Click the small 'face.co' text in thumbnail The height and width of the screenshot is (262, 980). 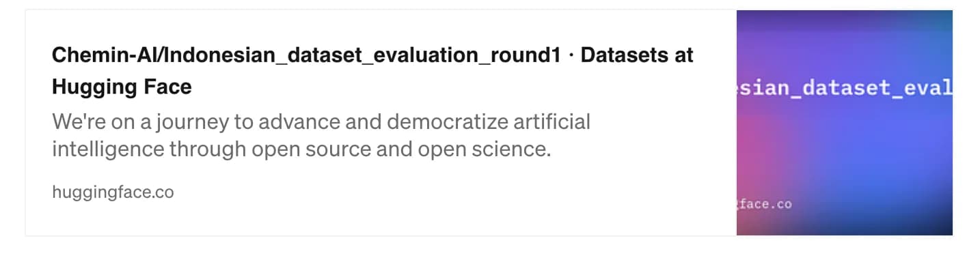tap(765, 204)
